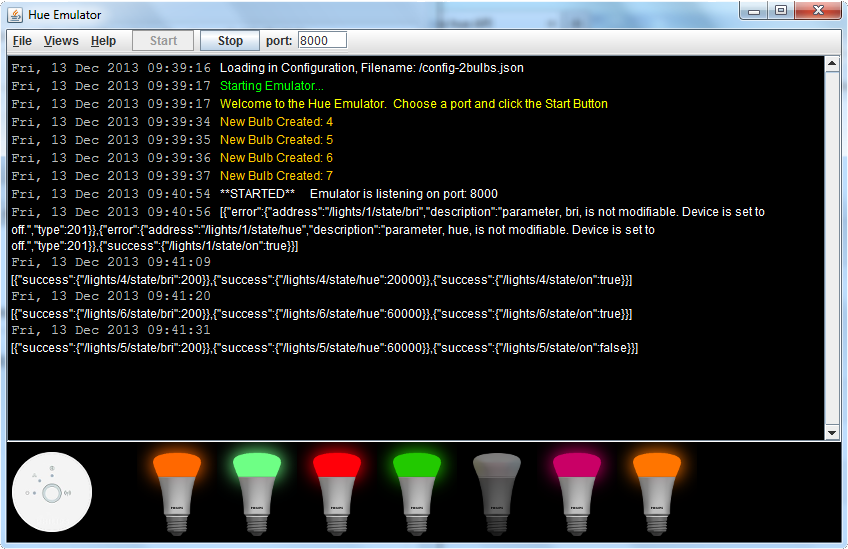The height and width of the screenshot is (549, 848).
Task: Click the Java icon in title bar
Action: (x=15, y=15)
